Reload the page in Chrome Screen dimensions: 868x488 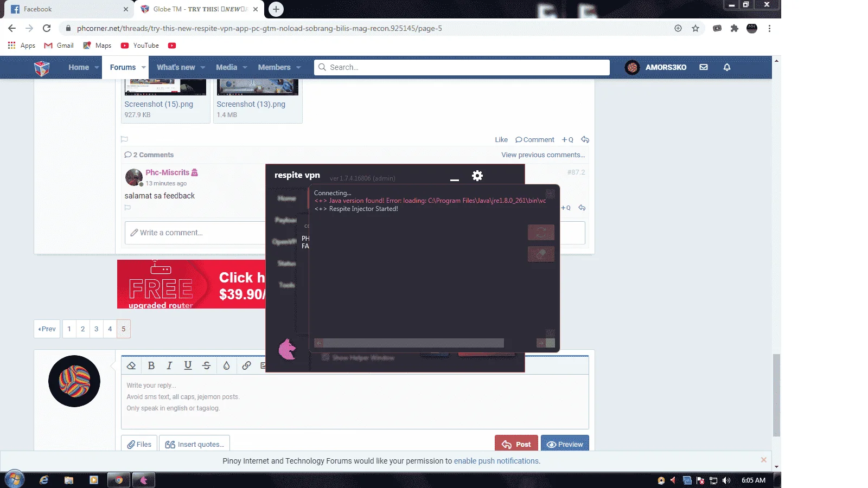click(x=47, y=28)
